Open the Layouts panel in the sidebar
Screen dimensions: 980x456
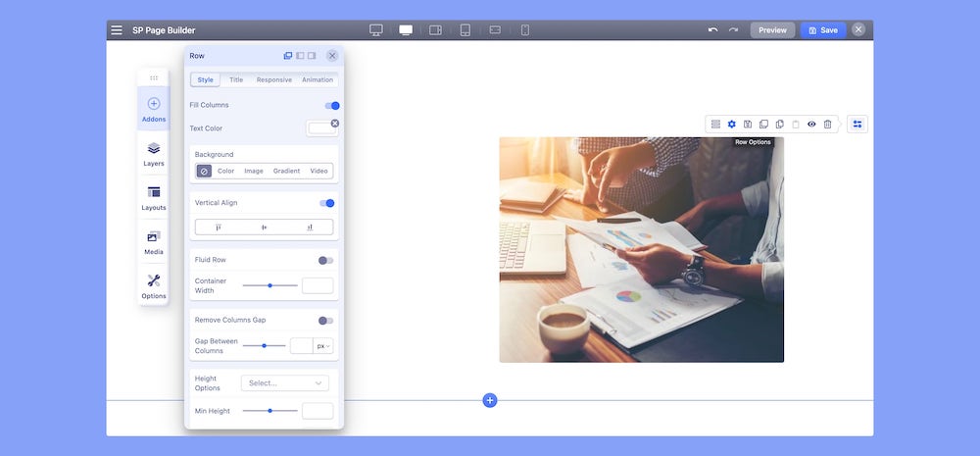pyautogui.click(x=153, y=197)
